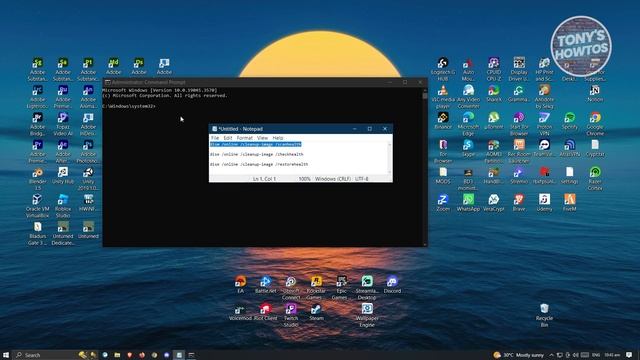Select the Discord desktop icon
Screen dimensions: 640x360
coord(392,284)
